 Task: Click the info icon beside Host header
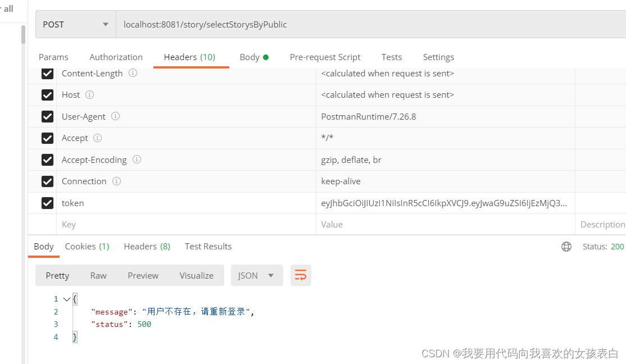(89, 94)
